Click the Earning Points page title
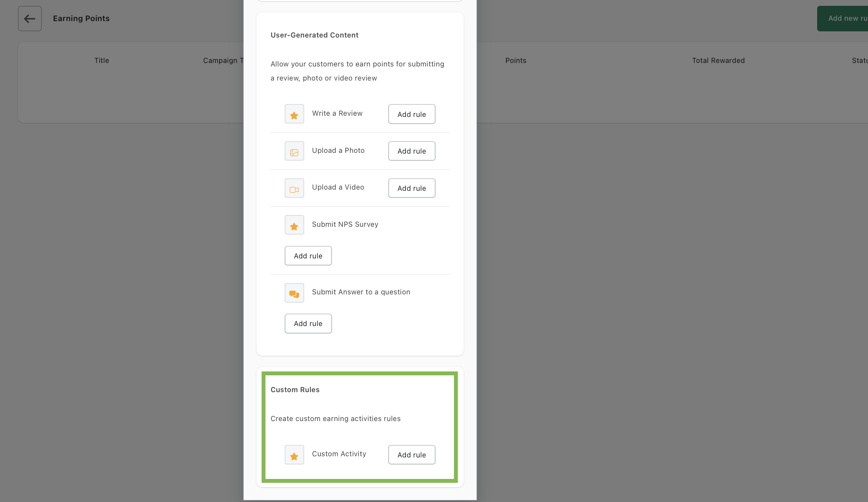 click(81, 18)
